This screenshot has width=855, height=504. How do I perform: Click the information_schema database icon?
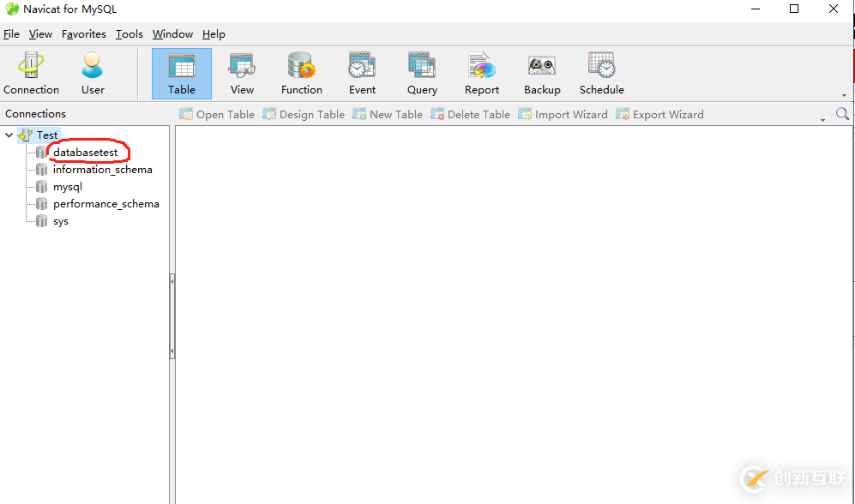41,170
